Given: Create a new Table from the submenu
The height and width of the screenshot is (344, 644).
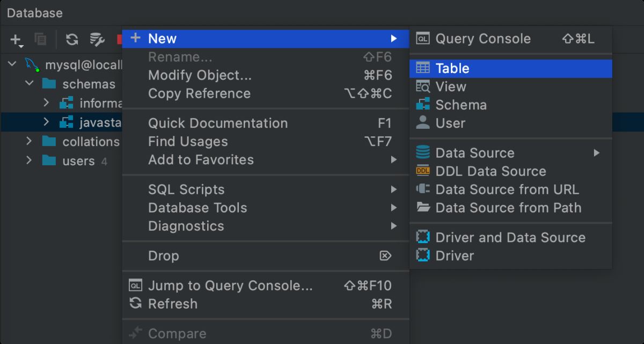Looking at the screenshot, I should pos(452,68).
